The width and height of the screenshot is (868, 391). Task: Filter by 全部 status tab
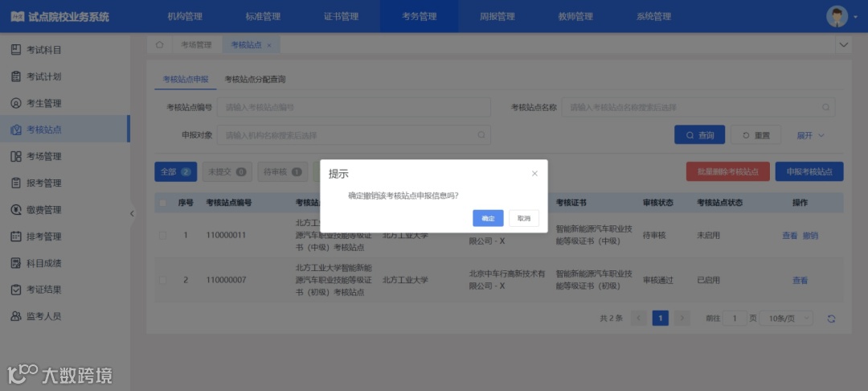click(175, 171)
